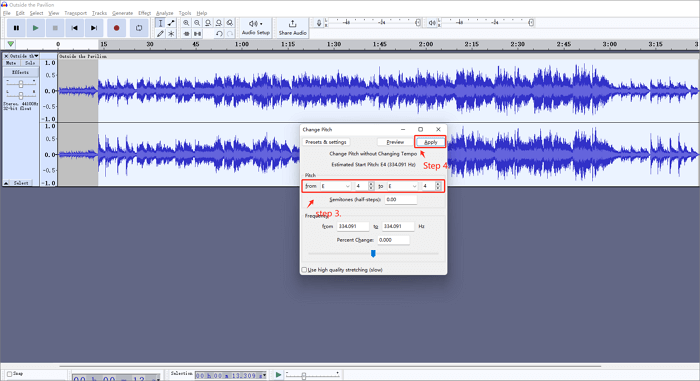700x381 pixels.
Task: Click the Share Audio button
Action: 292,28
